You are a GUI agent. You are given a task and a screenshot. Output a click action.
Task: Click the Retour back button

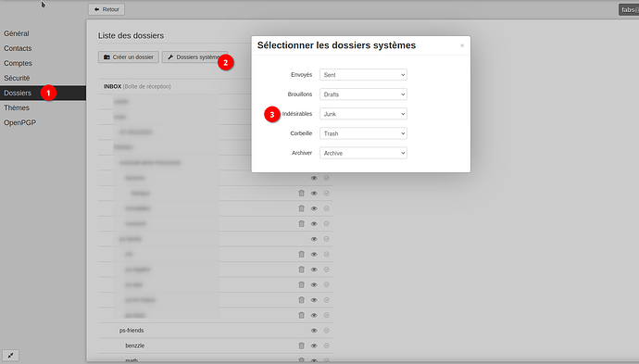(x=106, y=9)
